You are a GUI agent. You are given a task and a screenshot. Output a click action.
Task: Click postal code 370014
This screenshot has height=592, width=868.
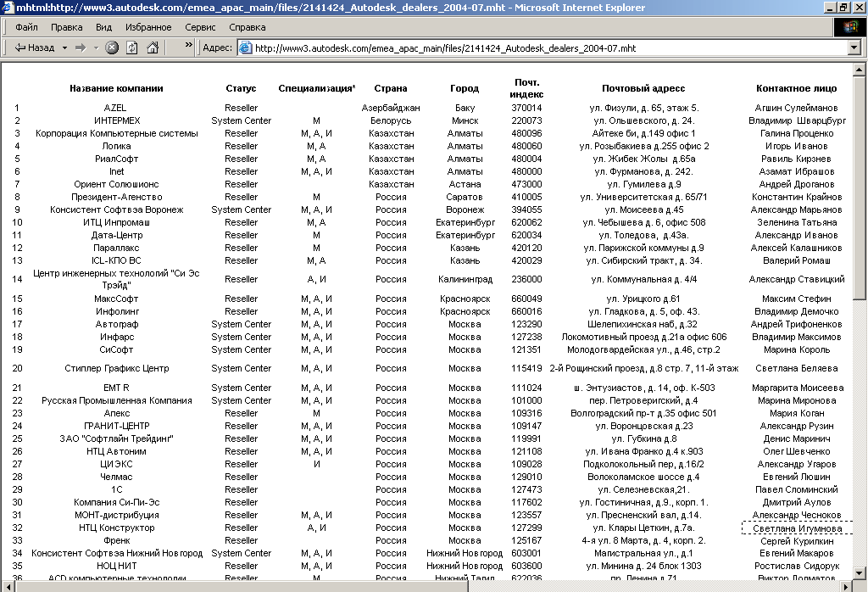[526, 108]
